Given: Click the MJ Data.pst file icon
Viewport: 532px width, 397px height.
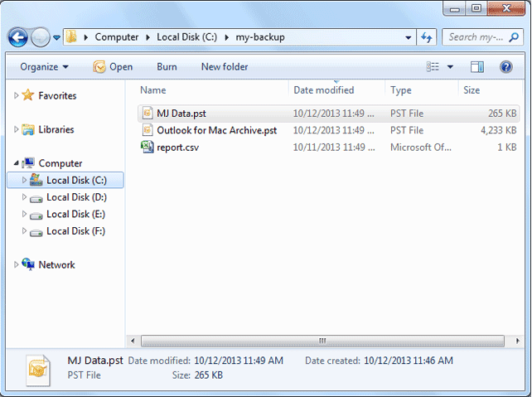Looking at the screenshot, I should click(x=148, y=113).
